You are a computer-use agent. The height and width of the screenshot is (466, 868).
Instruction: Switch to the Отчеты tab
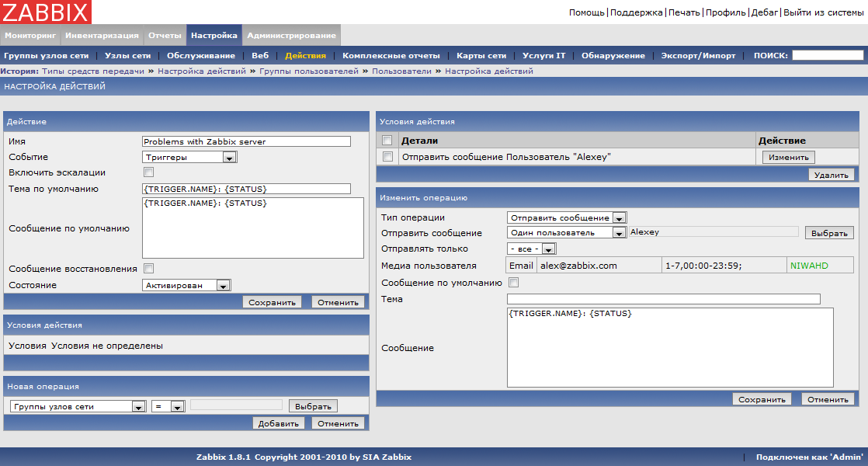pyautogui.click(x=165, y=36)
